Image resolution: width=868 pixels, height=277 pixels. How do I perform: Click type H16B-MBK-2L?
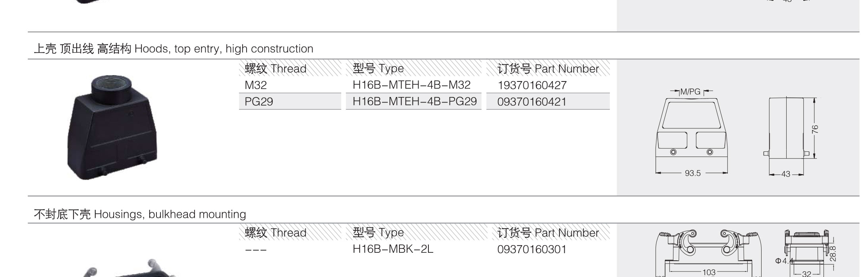pos(393,249)
